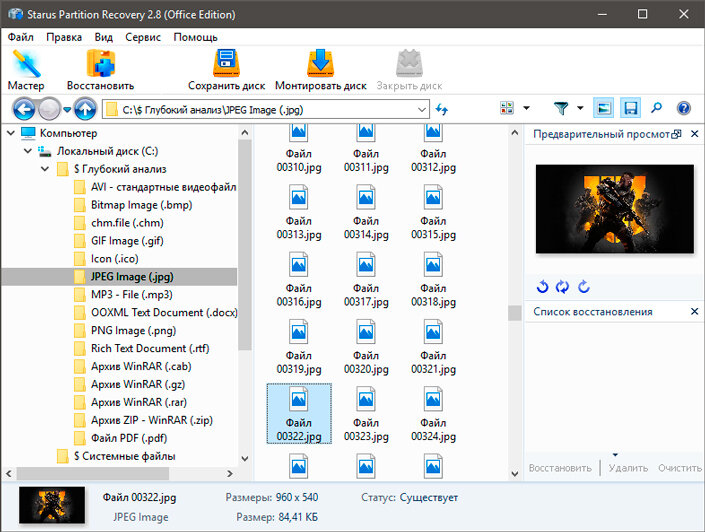Click Сохранить диск toolbar button

pyautogui.click(x=226, y=69)
